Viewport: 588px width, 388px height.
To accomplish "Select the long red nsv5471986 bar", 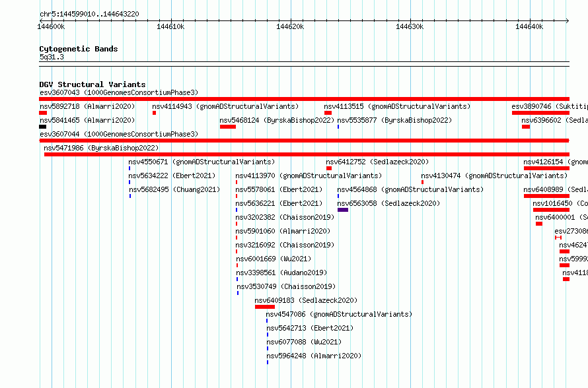I will pos(307,154).
